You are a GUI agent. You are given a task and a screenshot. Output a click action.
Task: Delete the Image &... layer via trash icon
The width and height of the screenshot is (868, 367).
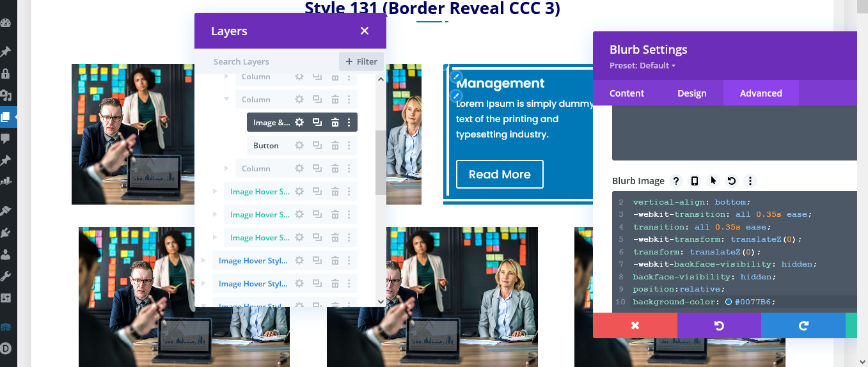335,122
